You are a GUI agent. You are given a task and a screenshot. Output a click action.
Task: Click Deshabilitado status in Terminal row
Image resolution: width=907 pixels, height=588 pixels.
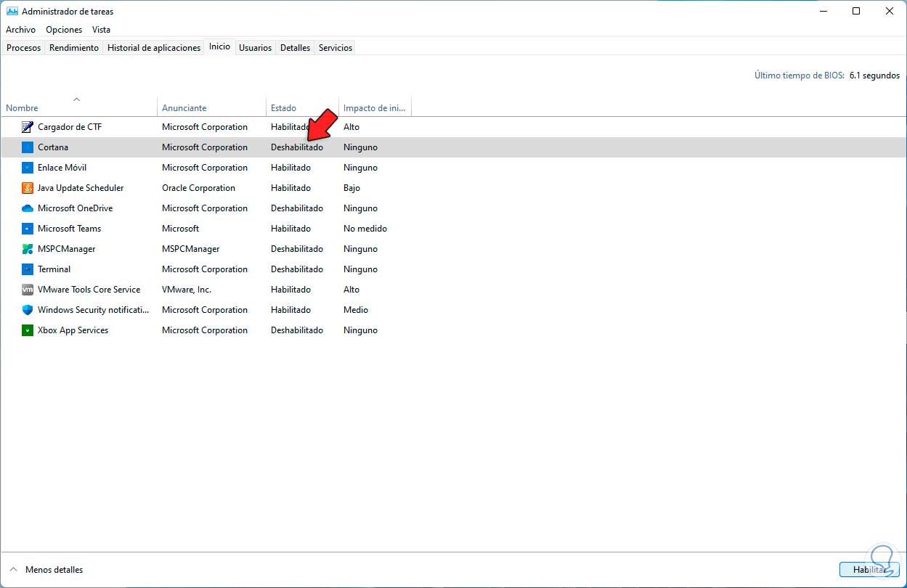[x=297, y=269]
